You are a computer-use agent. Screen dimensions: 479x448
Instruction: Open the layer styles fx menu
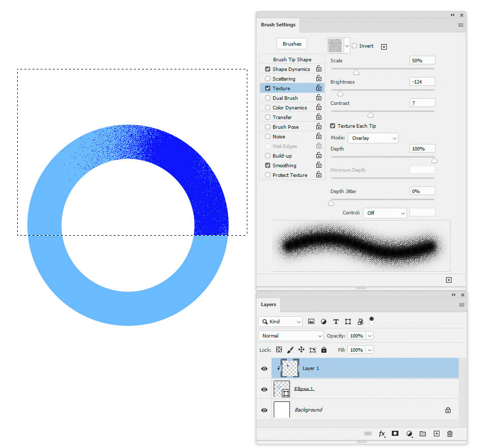[382, 434]
